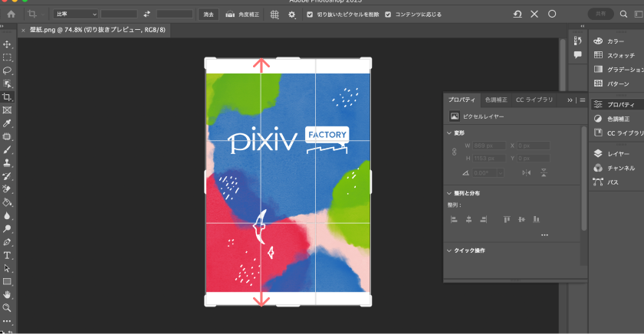Select the Object Selection tool

[x=7, y=83]
